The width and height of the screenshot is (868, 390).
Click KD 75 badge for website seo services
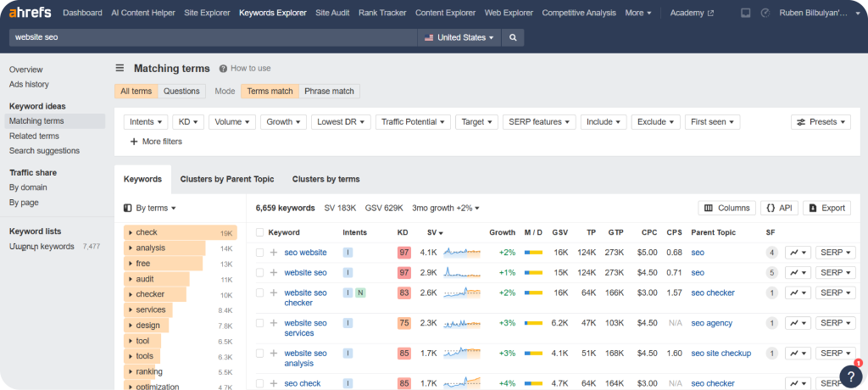click(x=404, y=323)
